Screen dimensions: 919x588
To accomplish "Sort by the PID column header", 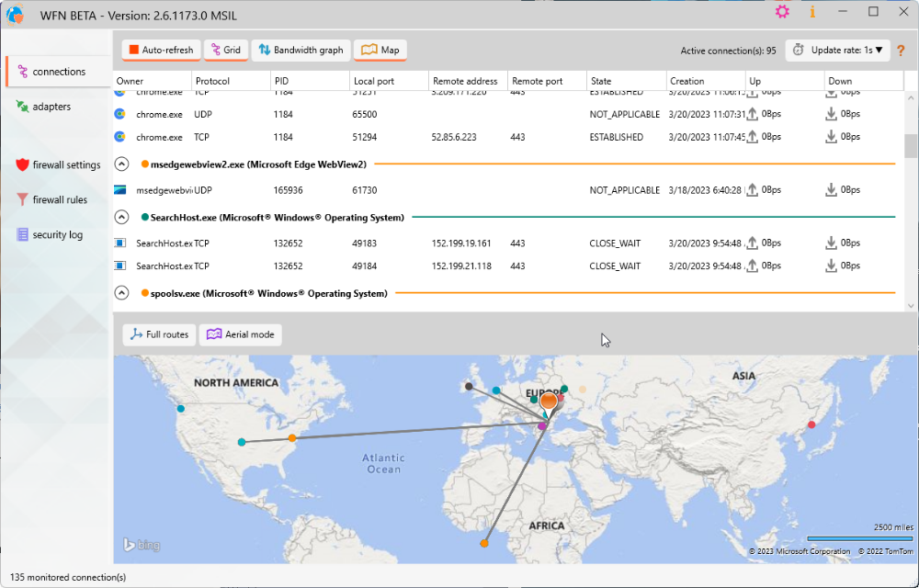I will [x=311, y=81].
